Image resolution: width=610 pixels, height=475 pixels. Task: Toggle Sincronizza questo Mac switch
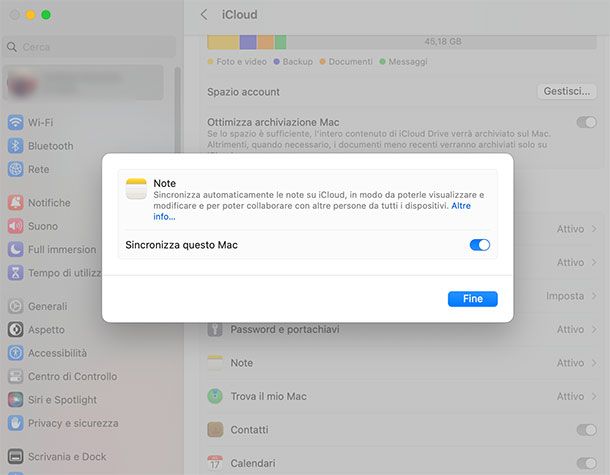(480, 245)
